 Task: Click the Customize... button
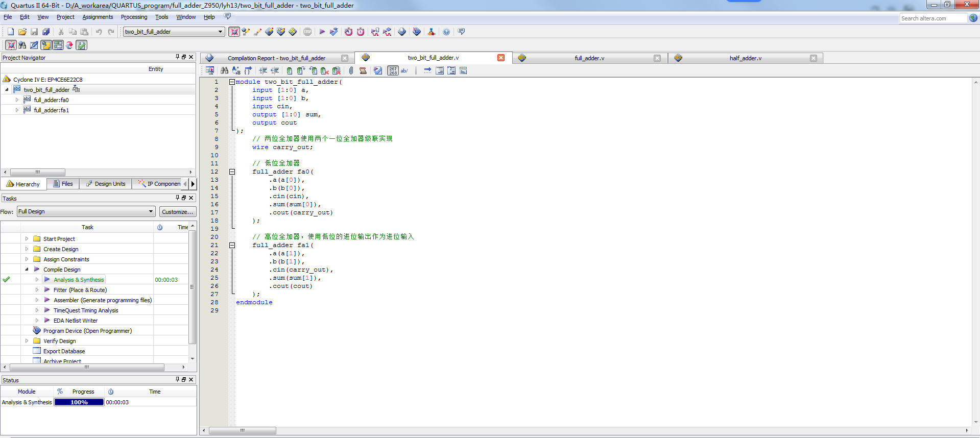(178, 212)
